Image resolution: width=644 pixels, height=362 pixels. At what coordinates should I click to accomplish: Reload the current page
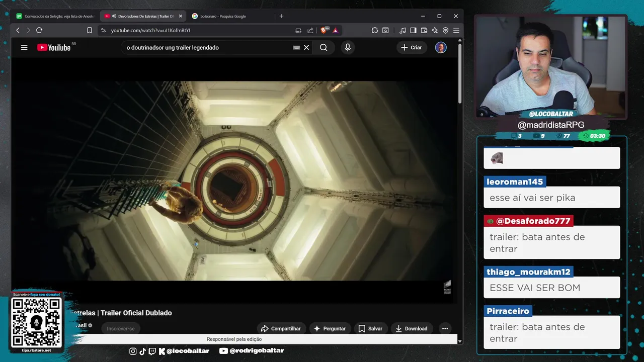[x=39, y=30]
